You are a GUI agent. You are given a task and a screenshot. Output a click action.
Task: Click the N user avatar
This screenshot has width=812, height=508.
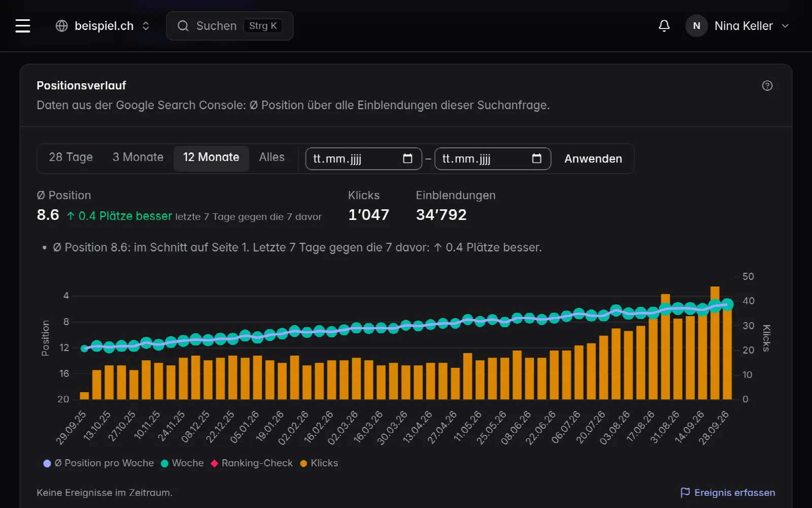(x=696, y=26)
